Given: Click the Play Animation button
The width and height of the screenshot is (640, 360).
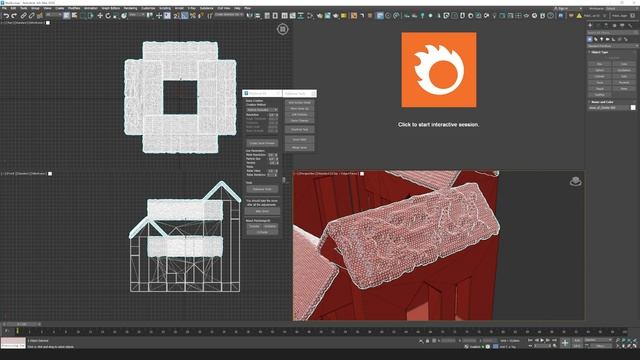Looking at the screenshot, I should (x=542, y=340).
